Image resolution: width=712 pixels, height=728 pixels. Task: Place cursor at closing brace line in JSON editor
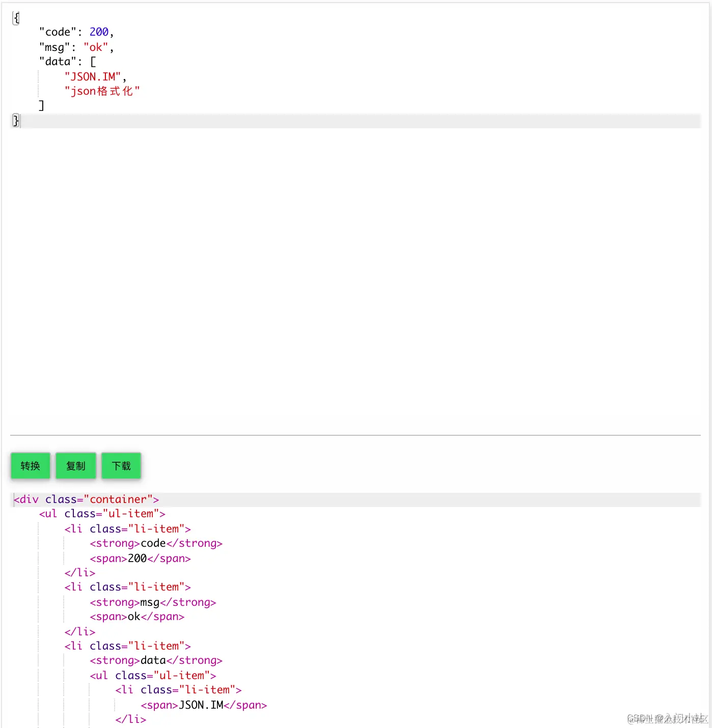coord(355,121)
